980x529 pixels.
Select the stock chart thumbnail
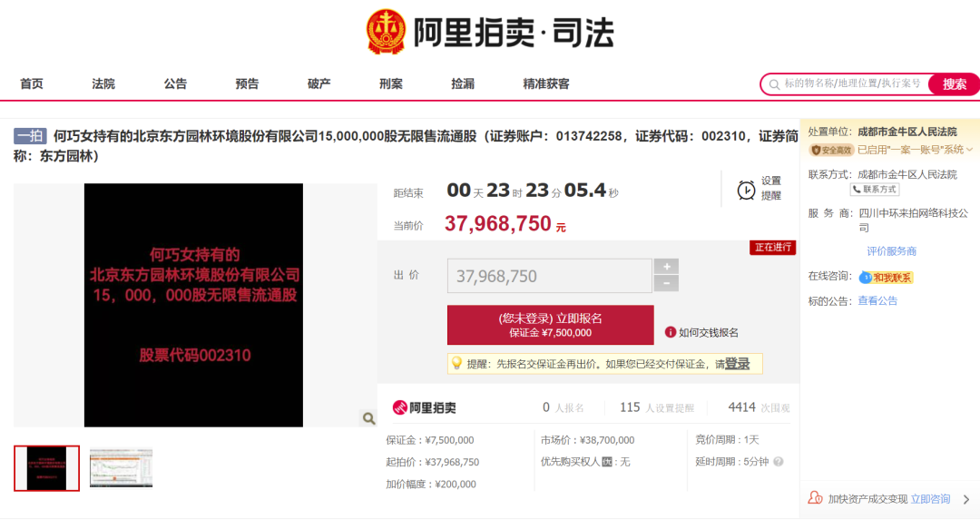(122, 467)
